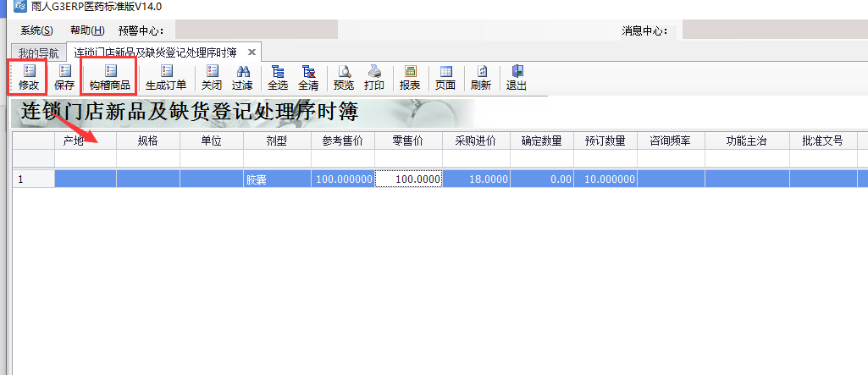Click the 0.00 确定数量 cell
The image size is (868, 375).
[x=542, y=179]
